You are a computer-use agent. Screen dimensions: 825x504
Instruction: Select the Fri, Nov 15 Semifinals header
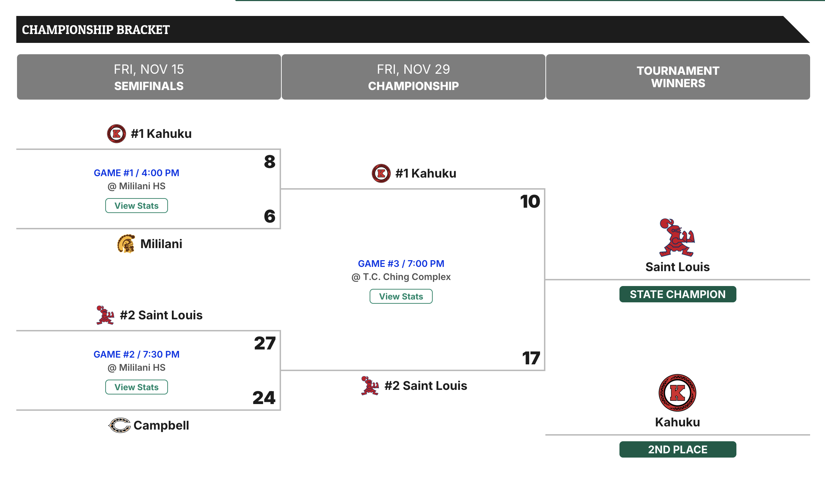(149, 77)
